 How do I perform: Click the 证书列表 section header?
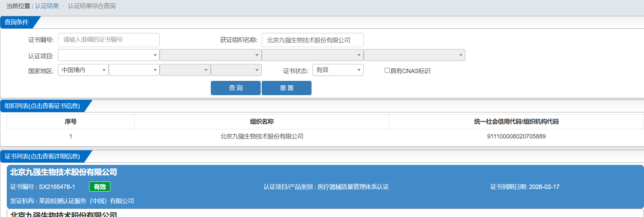tap(42, 156)
